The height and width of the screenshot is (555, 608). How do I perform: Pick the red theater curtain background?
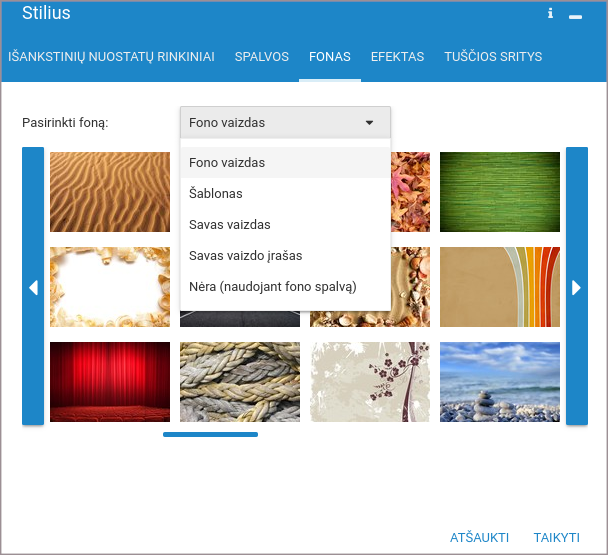pos(110,382)
